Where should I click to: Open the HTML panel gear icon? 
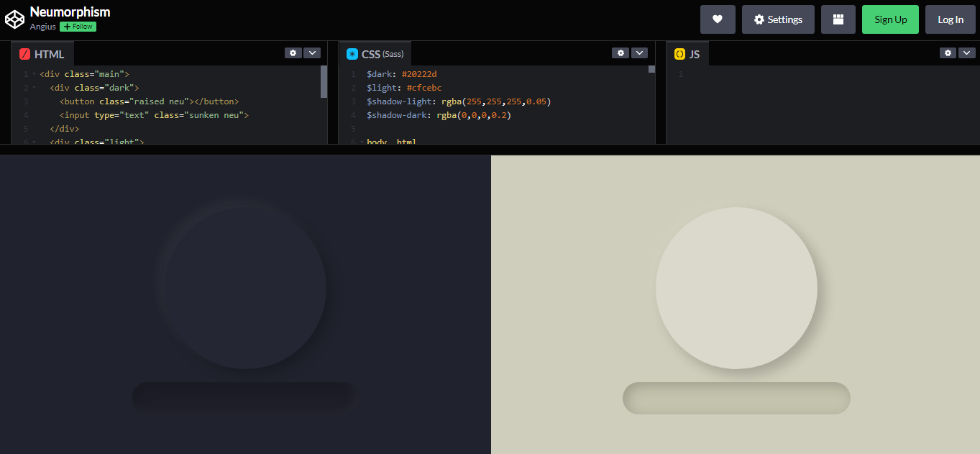[x=293, y=53]
